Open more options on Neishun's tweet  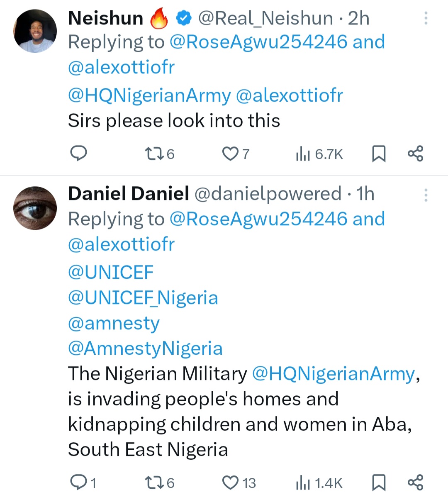tap(426, 18)
